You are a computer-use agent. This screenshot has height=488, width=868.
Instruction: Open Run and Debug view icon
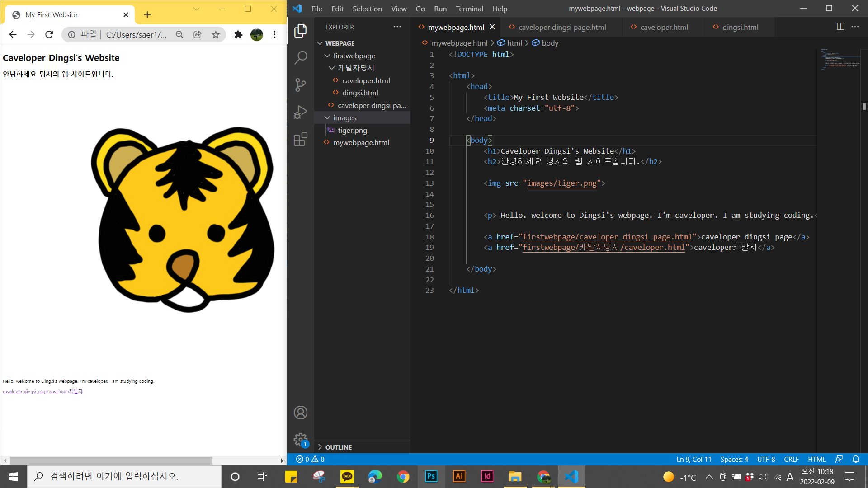click(301, 112)
